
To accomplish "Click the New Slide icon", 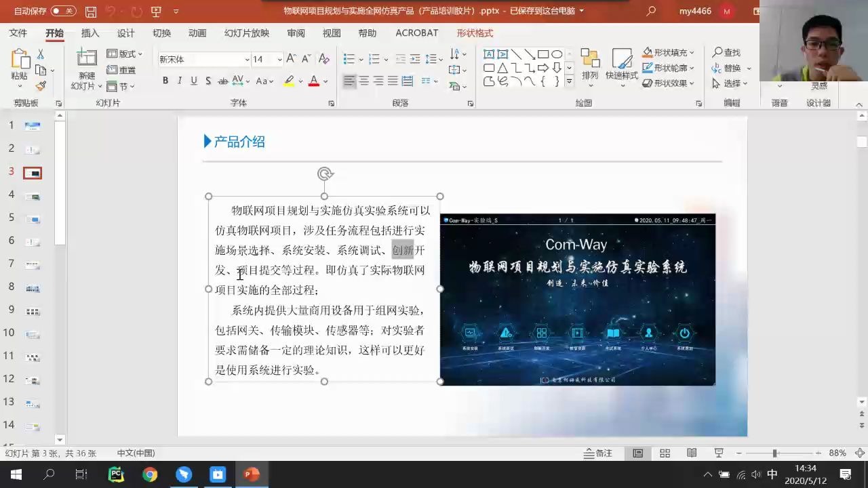I will pyautogui.click(x=87, y=58).
